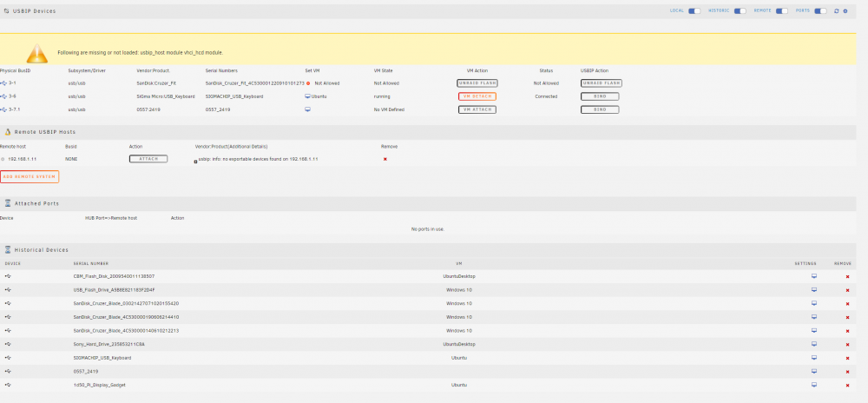Click the hourglass icon beside Attached Ports
The image size is (868, 403).
[8, 203]
